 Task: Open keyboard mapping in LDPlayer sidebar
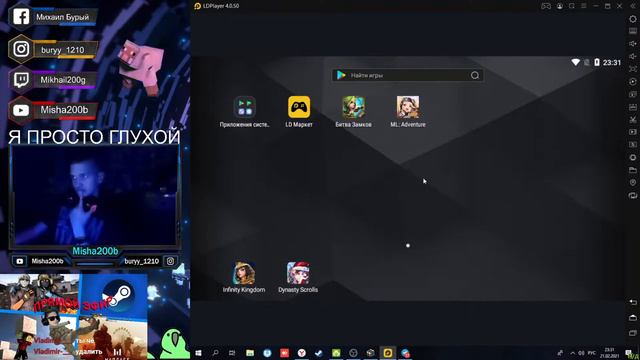coord(633,31)
